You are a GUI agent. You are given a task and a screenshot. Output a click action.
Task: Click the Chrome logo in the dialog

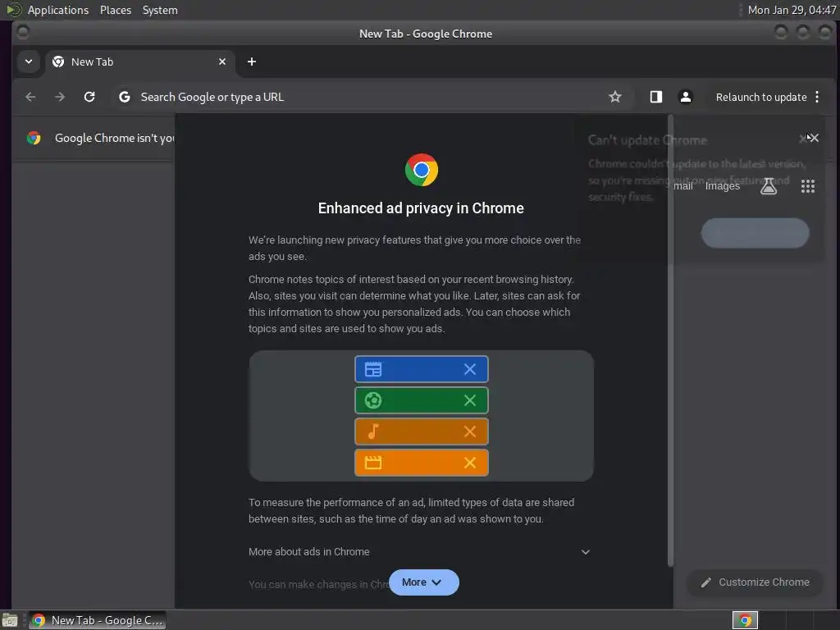coord(422,170)
